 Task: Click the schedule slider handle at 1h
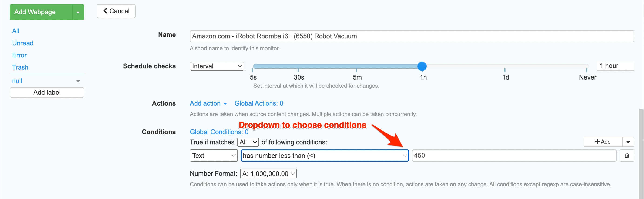(x=422, y=66)
